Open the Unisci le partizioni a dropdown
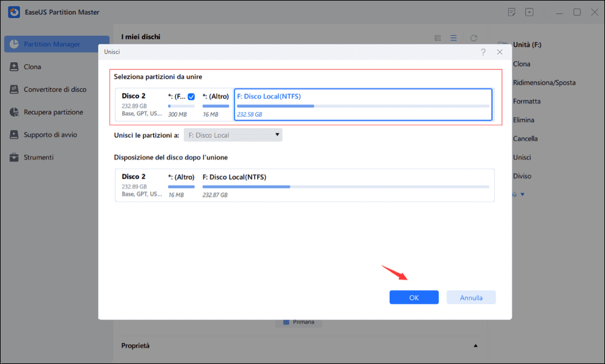Viewport: 605px width, 364px height. click(233, 135)
